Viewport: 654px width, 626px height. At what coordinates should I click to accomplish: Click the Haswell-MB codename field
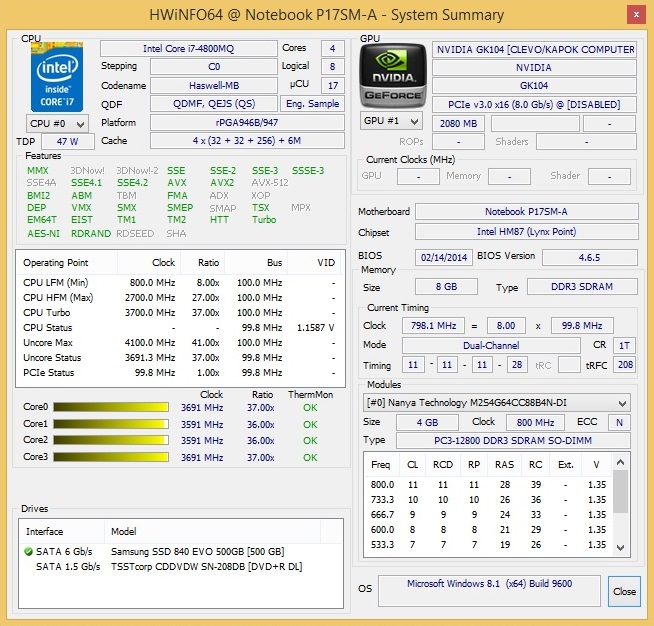[214, 85]
